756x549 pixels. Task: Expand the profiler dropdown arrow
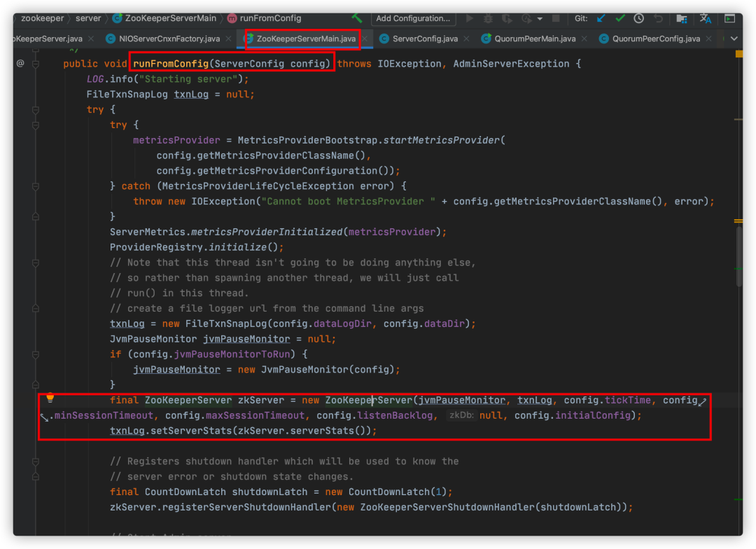tap(540, 19)
